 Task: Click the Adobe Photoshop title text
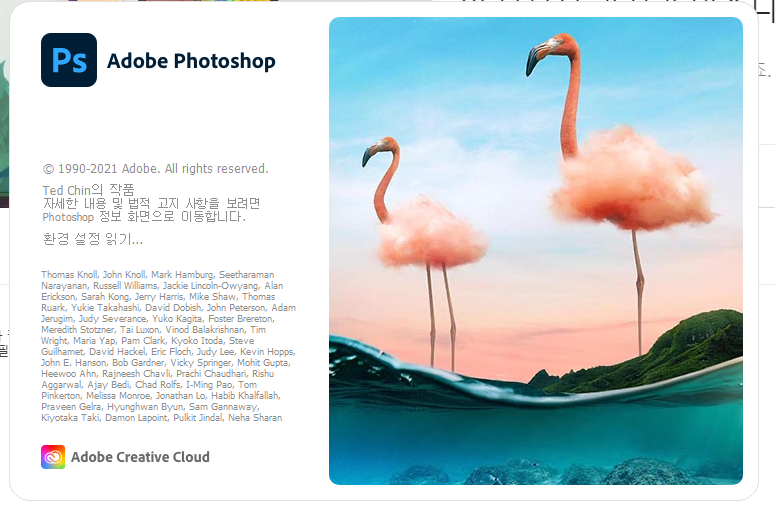[x=191, y=61]
